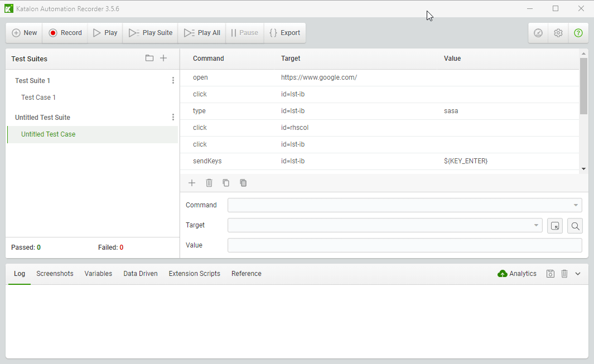Click the Analytics link text
This screenshot has height=364, width=594.
tap(523, 274)
